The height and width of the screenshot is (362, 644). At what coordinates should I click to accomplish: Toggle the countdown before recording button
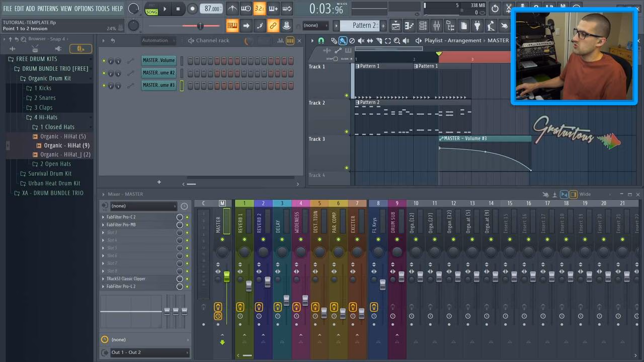click(260, 9)
